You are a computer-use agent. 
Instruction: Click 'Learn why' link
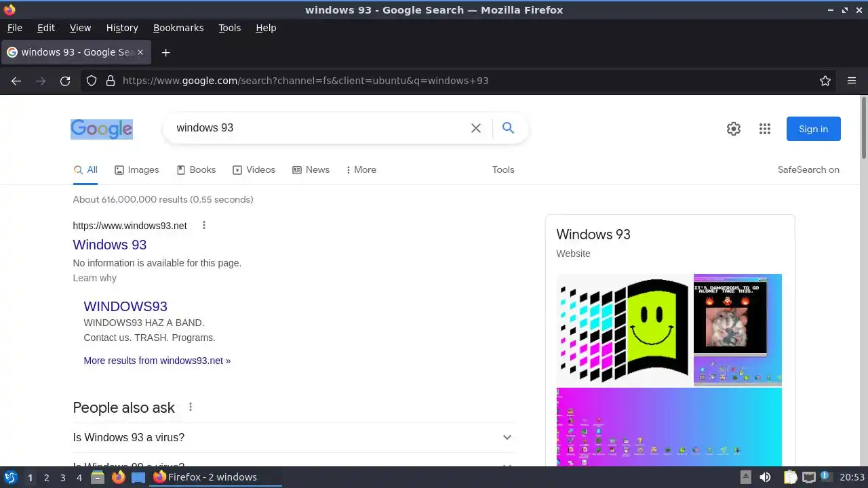(95, 278)
